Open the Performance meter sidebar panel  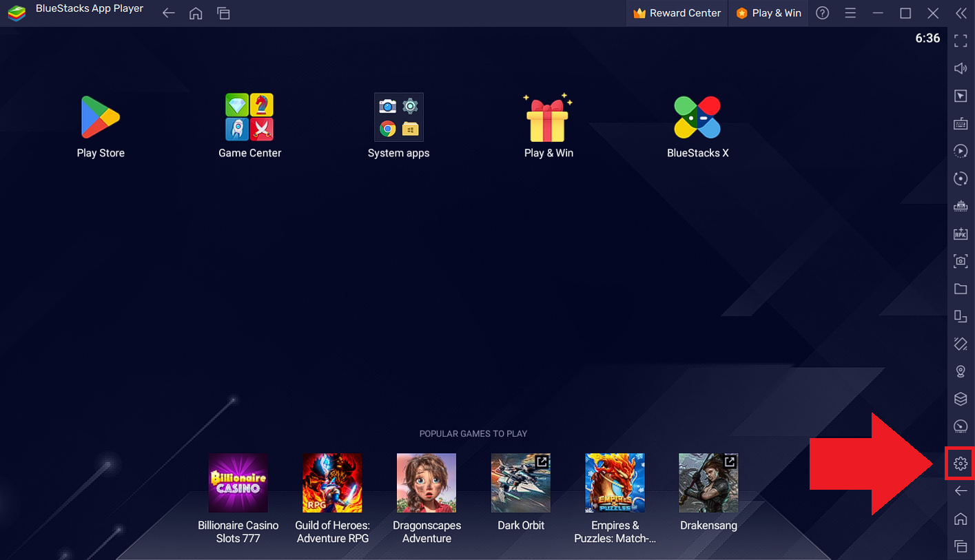pyautogui.click(x=960, y=426)
